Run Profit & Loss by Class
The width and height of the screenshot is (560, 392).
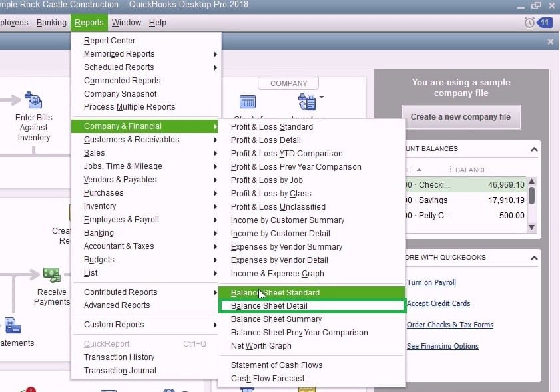pos(312,194)
